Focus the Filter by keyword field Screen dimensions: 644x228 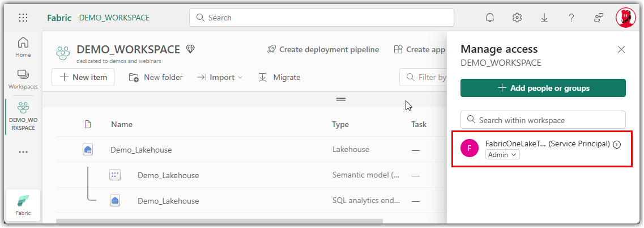424,77
